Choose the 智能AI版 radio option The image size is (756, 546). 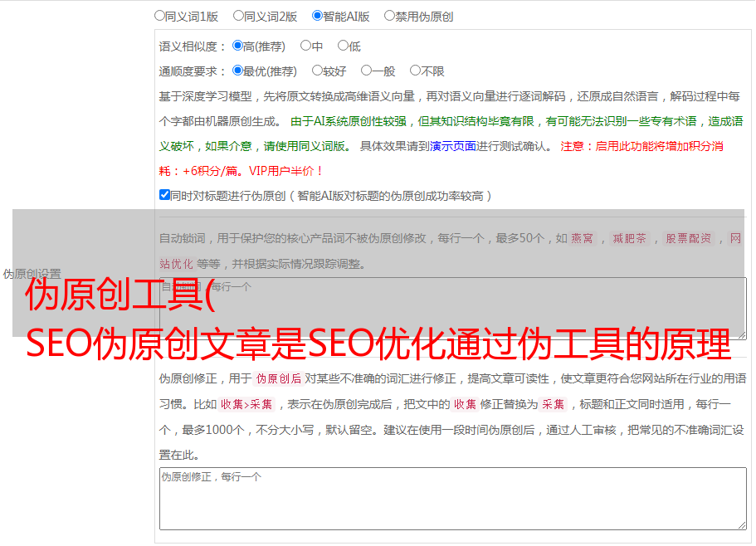317,16
